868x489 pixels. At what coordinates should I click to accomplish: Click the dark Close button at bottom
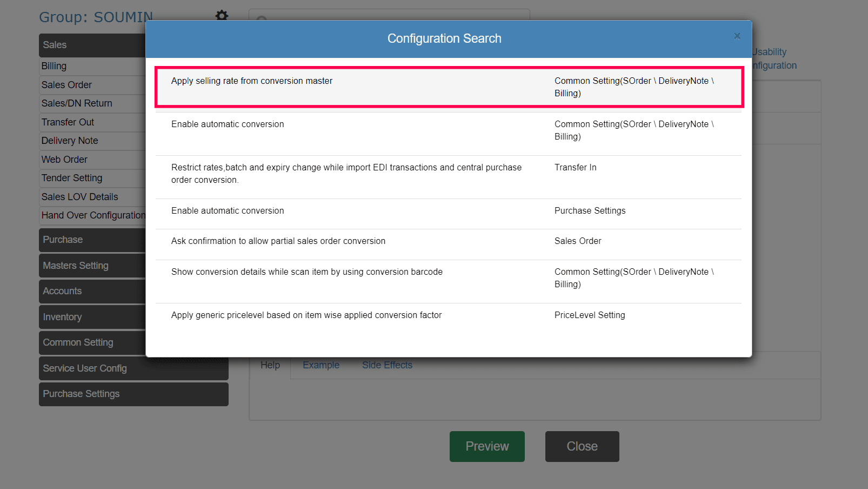(x=582, y=446)
